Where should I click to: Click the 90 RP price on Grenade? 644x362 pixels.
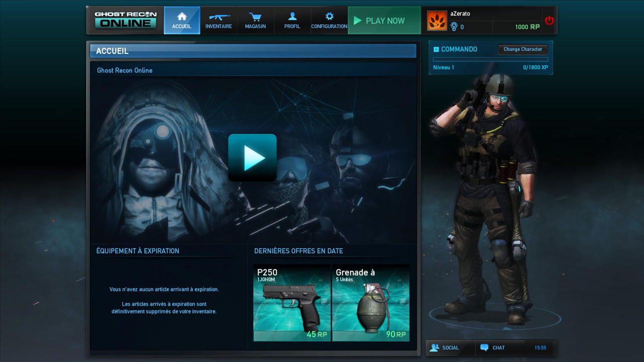[396, 334]
